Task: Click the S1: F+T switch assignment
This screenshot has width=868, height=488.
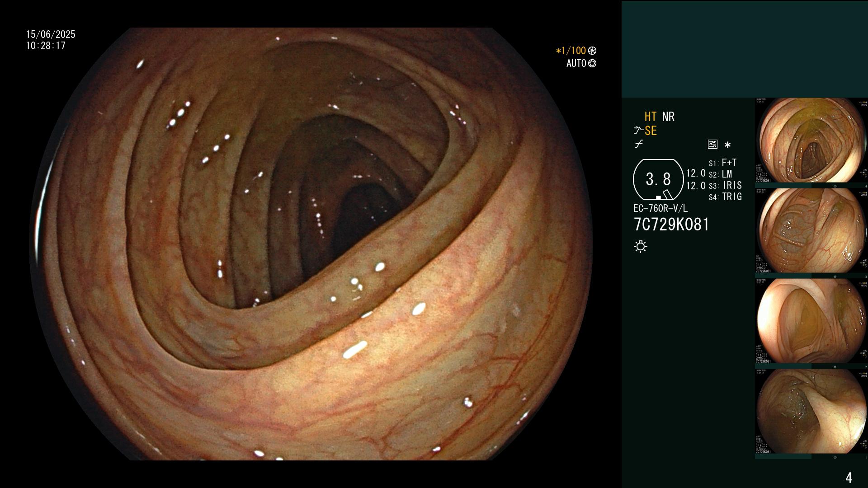Action: coord(722,163)
